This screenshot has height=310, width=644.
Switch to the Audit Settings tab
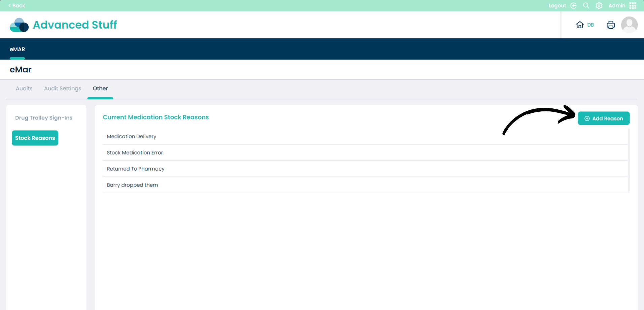pos(63,88)
